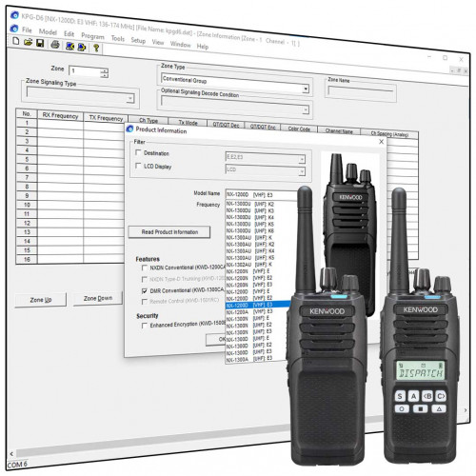Check the Remote Control feature box
This screenshot has width=476, height=476.
coord(145,302)
